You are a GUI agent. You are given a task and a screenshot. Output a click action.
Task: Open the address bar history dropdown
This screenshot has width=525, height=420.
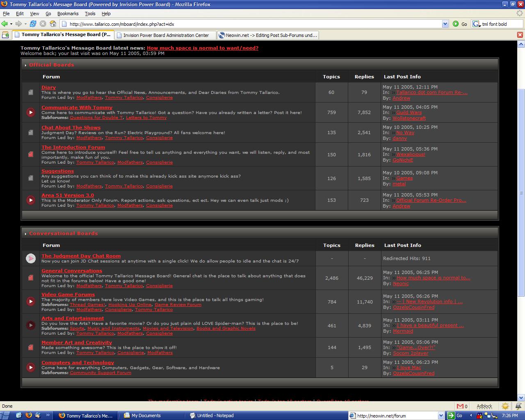(445, 23)
